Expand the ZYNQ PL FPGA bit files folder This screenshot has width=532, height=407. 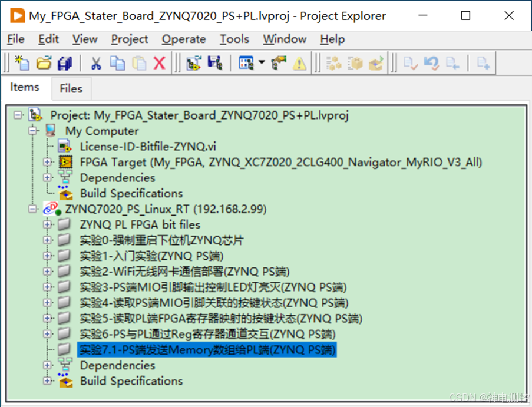tap(48, 224)
